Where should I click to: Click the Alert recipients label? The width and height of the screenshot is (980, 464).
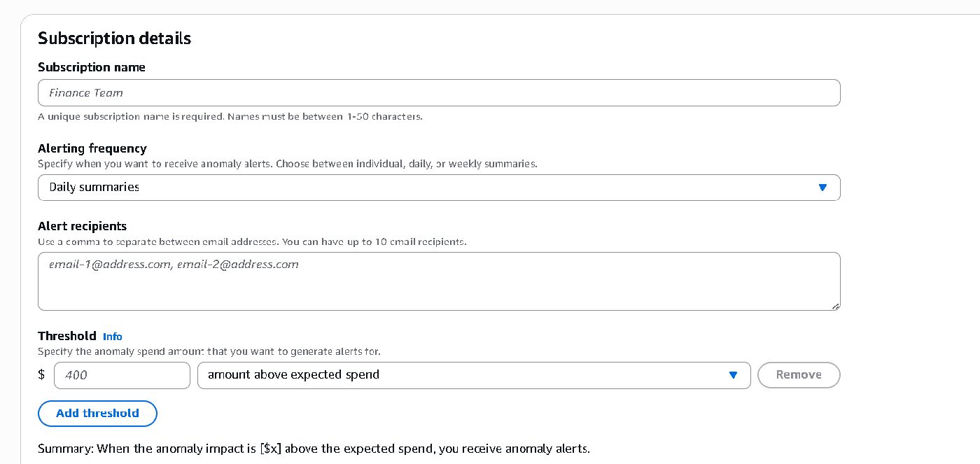pyautogui.click(x=82, y=226)
